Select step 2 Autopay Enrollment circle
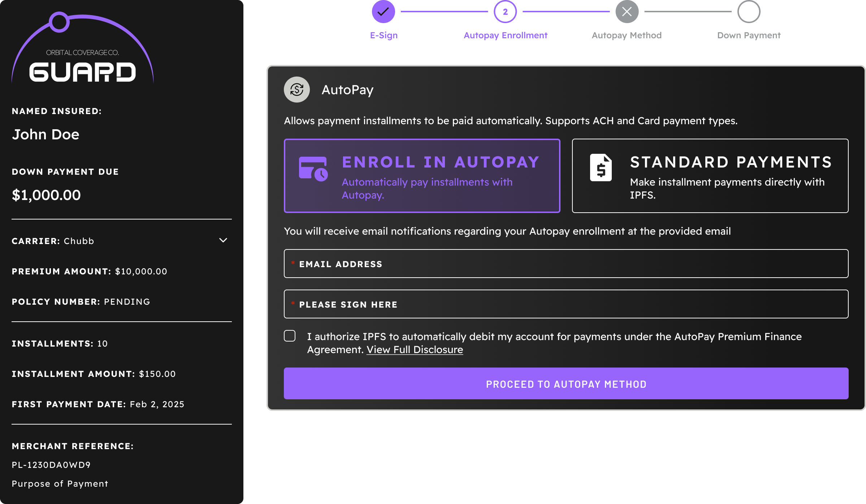The width and height of the screenshot is (866, 504). [505, 12]
